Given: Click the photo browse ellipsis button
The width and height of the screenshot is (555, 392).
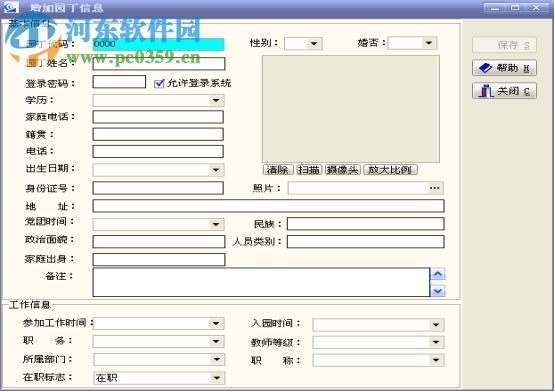Looking at the screenshot, I should tap(435, 188).
